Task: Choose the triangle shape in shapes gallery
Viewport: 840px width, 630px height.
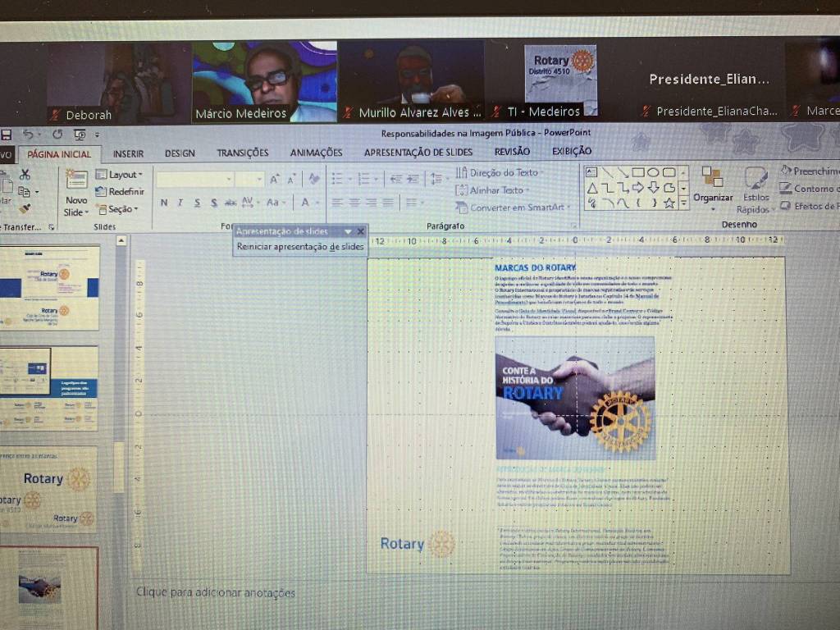Action: tap(592, 188)
